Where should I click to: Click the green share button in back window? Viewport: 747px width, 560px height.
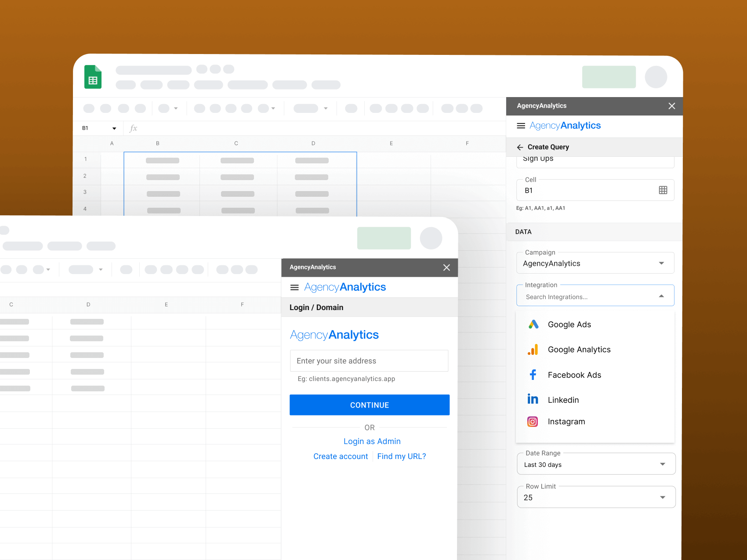click(609, 77)
